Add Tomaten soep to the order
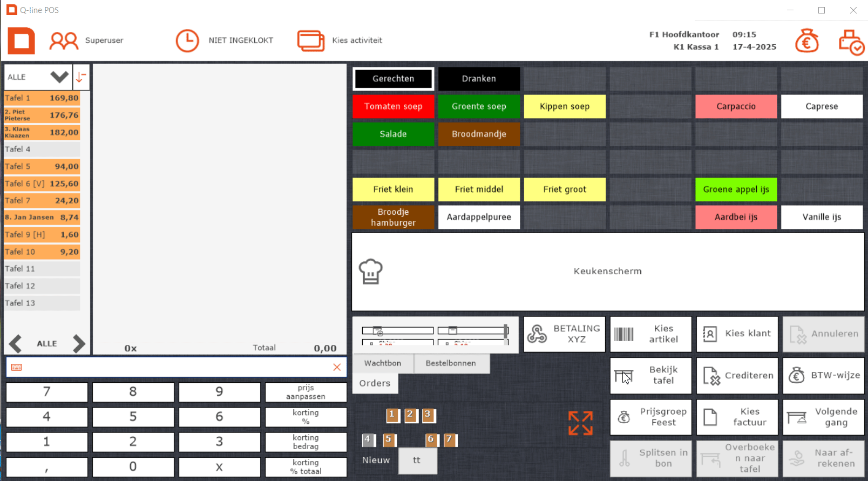This screenshot has width=868, height=481. 393,106
